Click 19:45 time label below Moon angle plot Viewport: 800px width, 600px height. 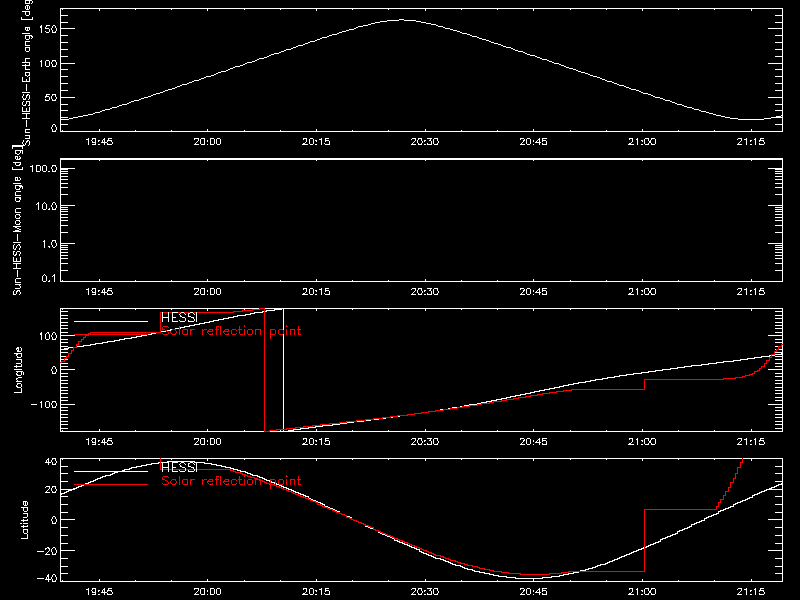pos(99,291)
